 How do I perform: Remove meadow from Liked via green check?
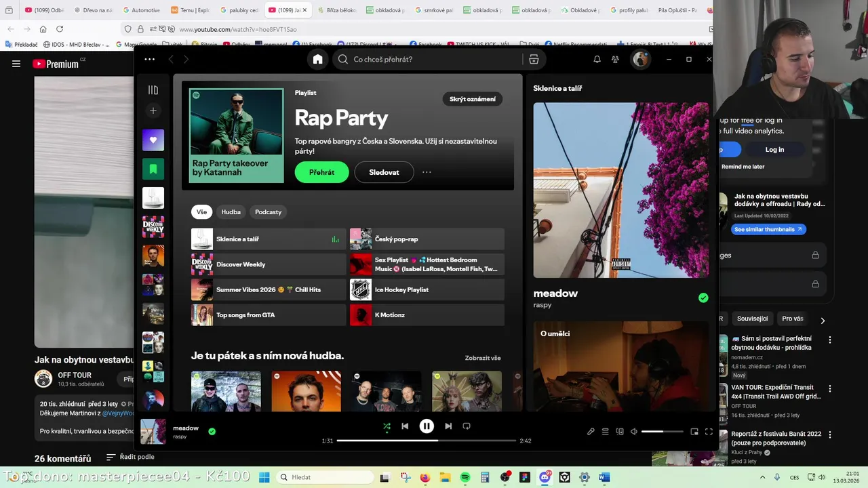[x=212, y=431]
